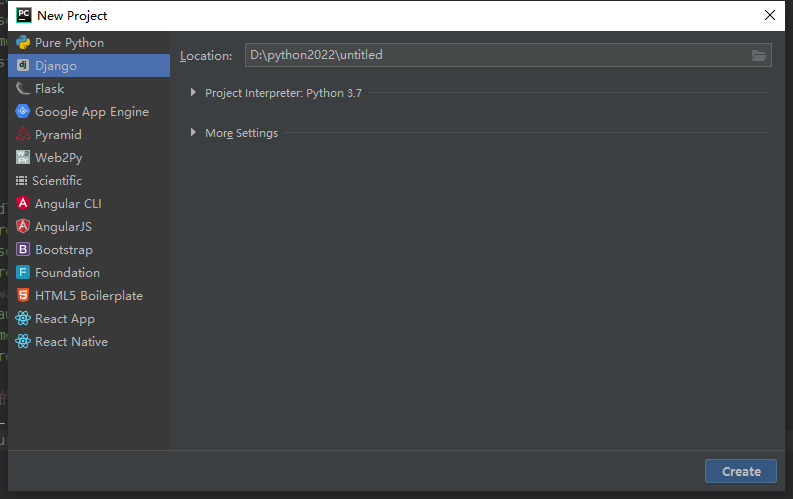
Task: Choose the Scientific grid icon
Action: click(x=21, y=180)
